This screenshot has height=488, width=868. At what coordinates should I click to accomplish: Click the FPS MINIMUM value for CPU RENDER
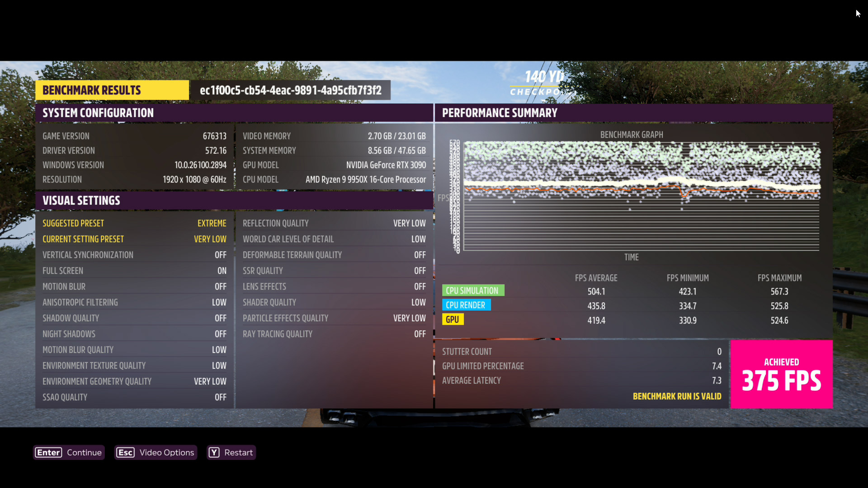click(687, 305)
